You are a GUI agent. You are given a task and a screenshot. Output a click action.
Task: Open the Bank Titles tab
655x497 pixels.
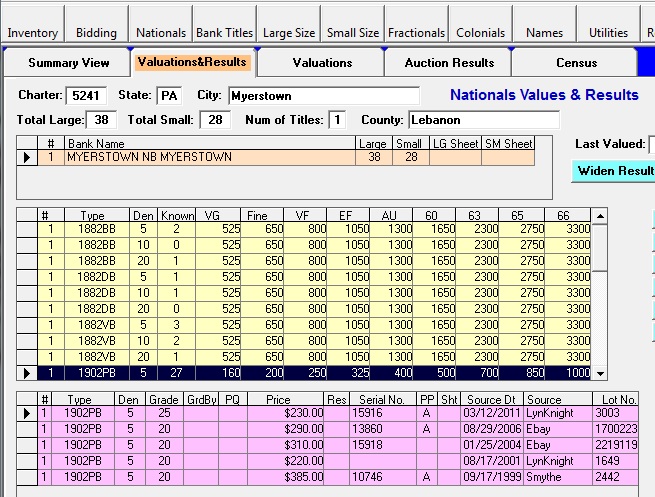(225, 33)
